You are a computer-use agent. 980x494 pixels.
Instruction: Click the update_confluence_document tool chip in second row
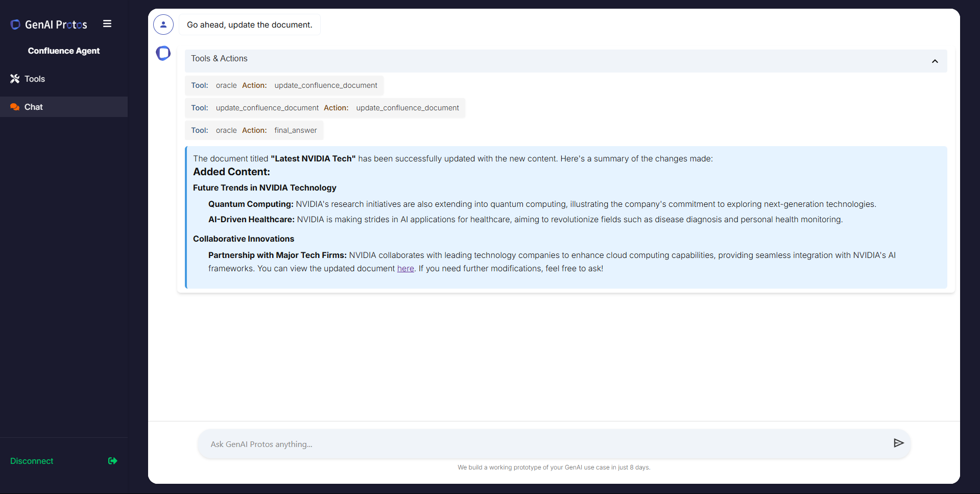coord(325,108)
